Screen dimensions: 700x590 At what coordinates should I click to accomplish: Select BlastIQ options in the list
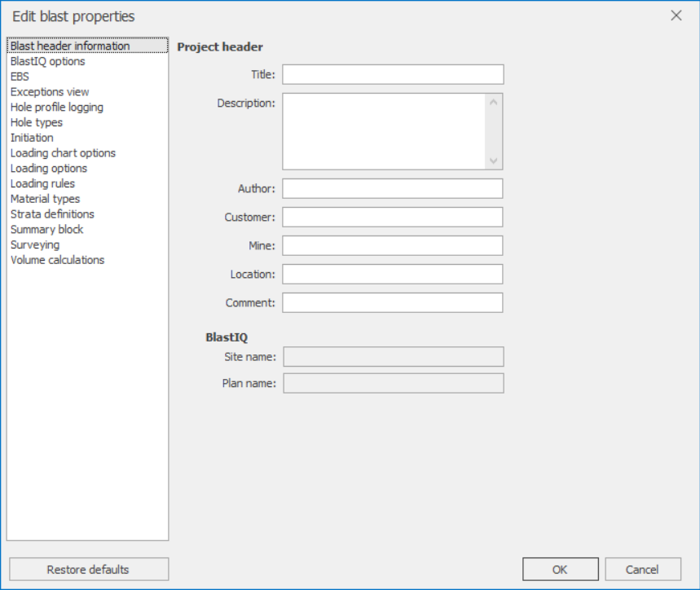47,61
